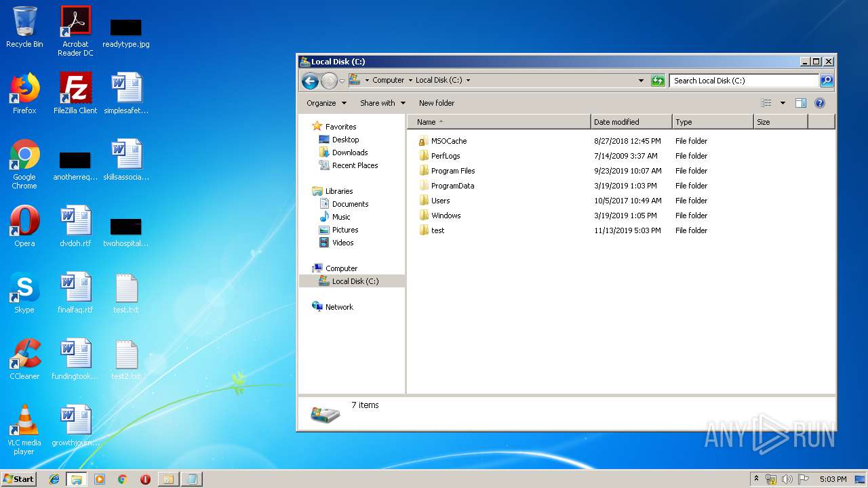Open Explorer Help question mark icon
The height and width of the screenshot is (488, 868).
coord(820,103)
